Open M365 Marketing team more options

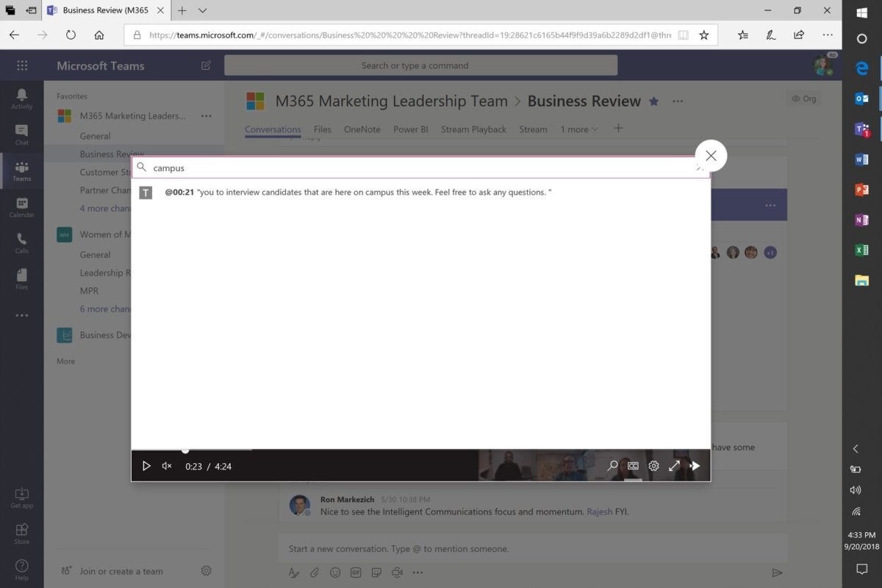pos(206,116)
